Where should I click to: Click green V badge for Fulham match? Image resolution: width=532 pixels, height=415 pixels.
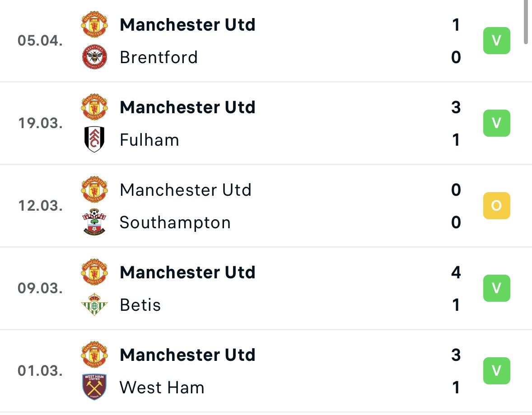click(496, 123)
